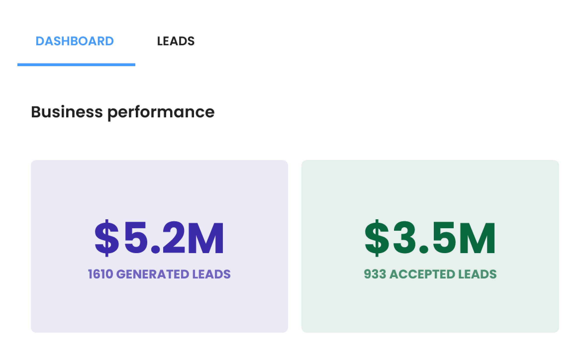Click the blue active-tab underline indicator
The width and height of the screenshot is (588, 364).
76,65
